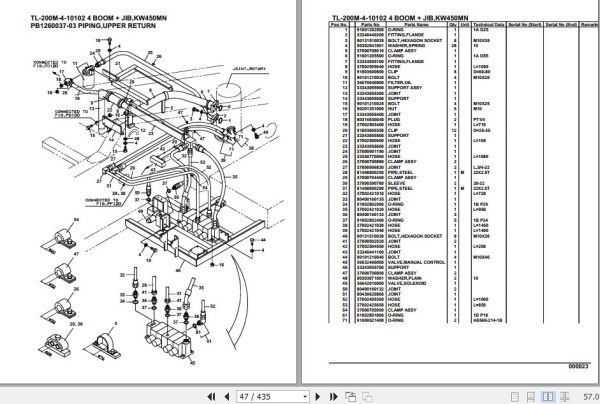Click the NUT parts name entry

(392, 109)
